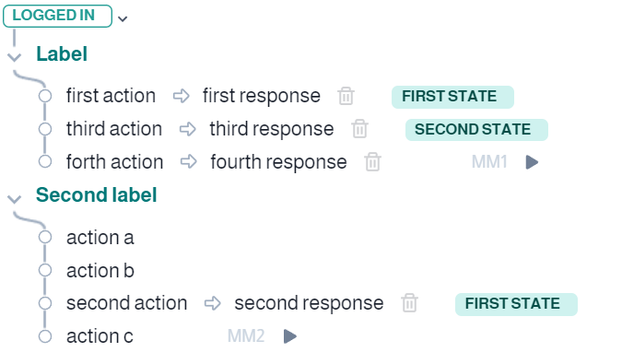This screenshot has height=364, width=622.
Task: Run MM2 with the play triangle
Action: [x=290, y=336]
